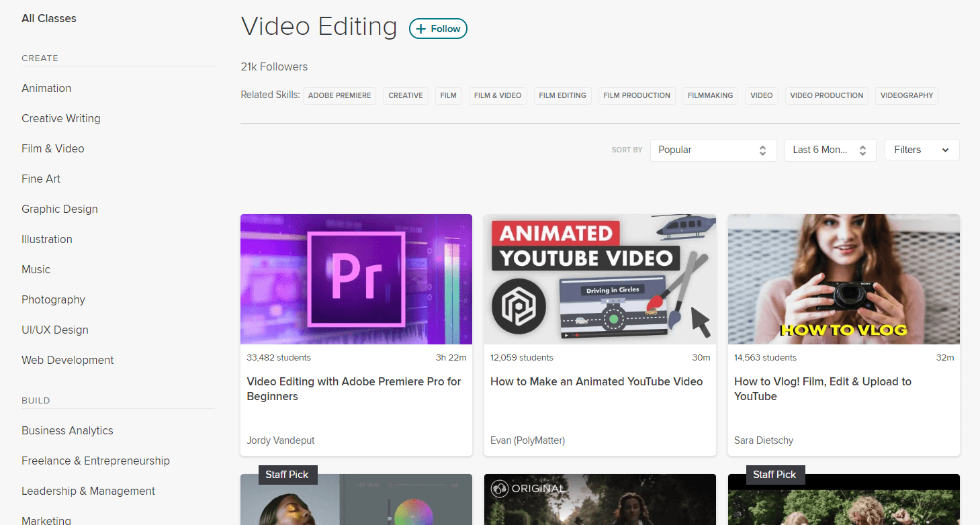Viewport: 980px width, 525px height.
Task: Click the Film skill tag
Action: (449, 95)
